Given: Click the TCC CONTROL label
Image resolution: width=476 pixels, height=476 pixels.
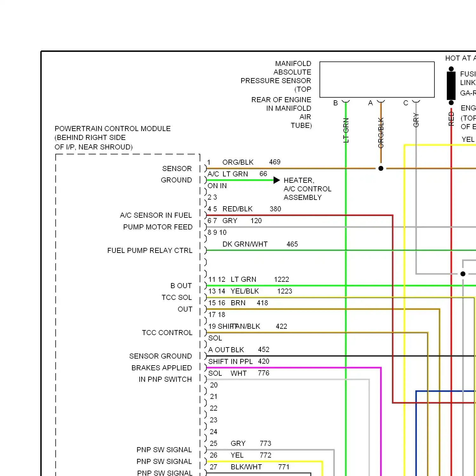Looking at the screenshot, I should click(x=167, y=333).
